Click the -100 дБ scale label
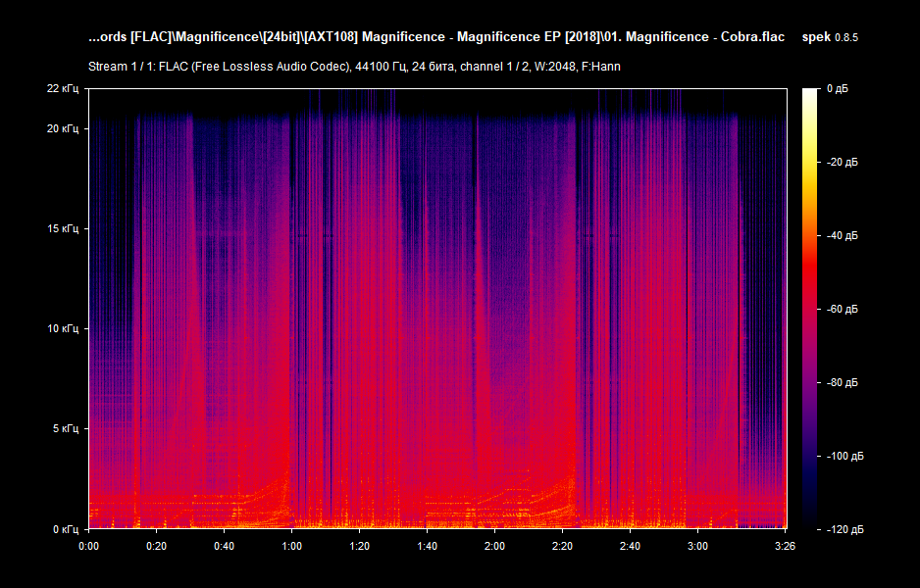The width and height of the screenshot is (920, 588). [x=844, y=456]
